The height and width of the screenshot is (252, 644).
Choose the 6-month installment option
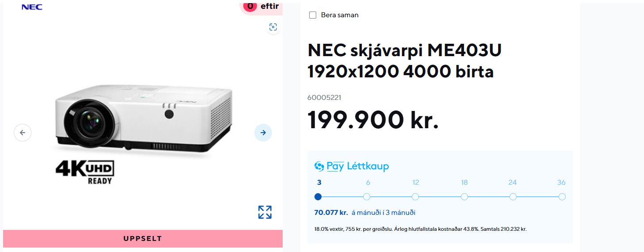coord(367,197)
